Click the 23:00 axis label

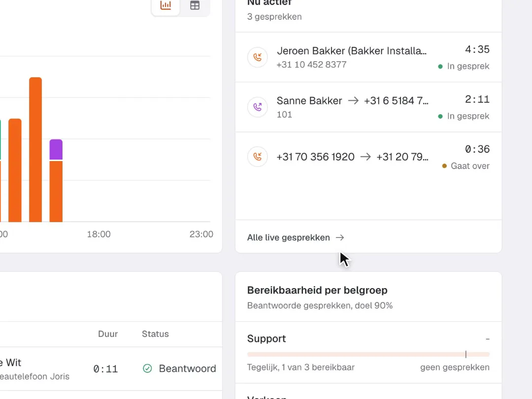pos(201,234)
